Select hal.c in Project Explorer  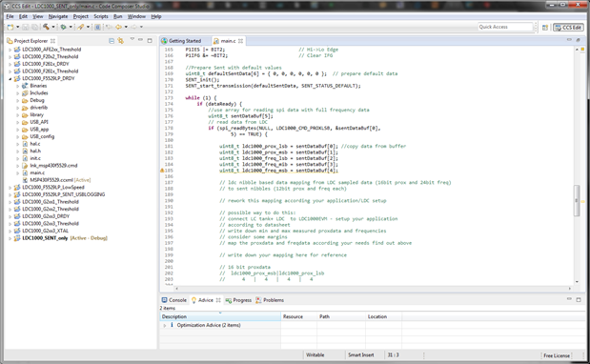[35, 144]
